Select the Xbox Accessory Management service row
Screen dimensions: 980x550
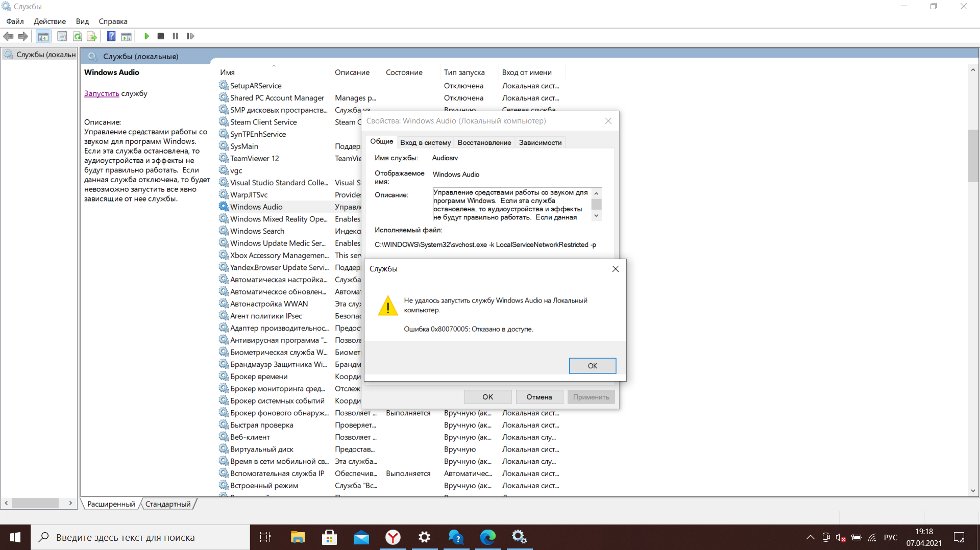point(279,255)
